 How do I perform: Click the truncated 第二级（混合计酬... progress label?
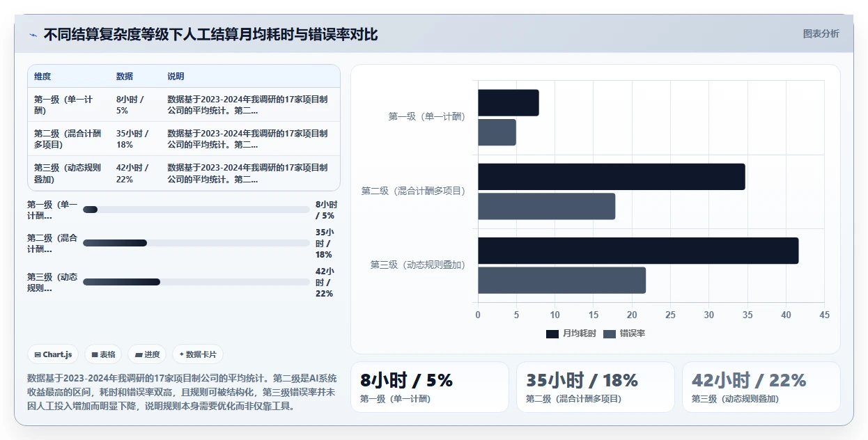tap(52, 243)
